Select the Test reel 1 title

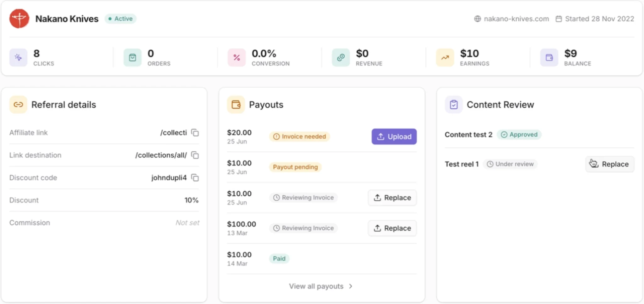tap(462, 164)
